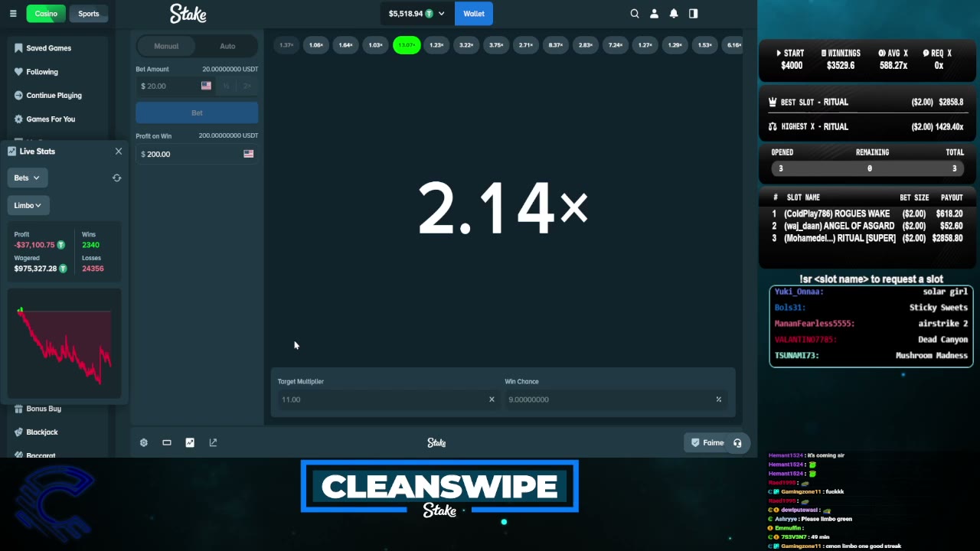Double the bet with the 2× button
The width and height of the screenshot is (980, 551).
247,86
